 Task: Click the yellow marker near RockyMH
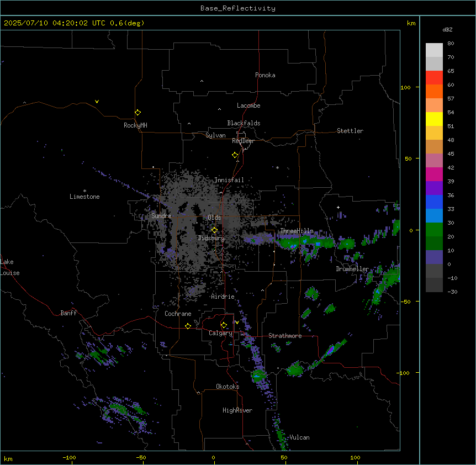pos(138,112)
